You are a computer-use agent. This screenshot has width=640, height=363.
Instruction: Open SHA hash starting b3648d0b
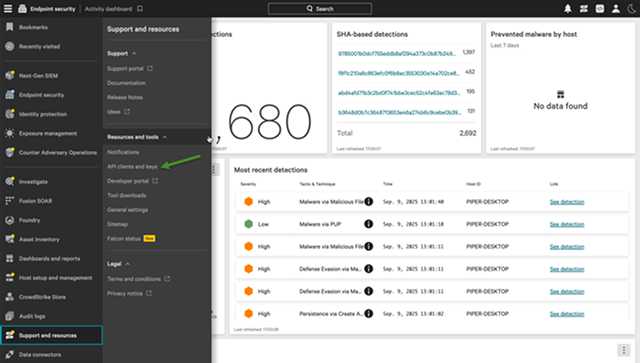tap(399, 112)
